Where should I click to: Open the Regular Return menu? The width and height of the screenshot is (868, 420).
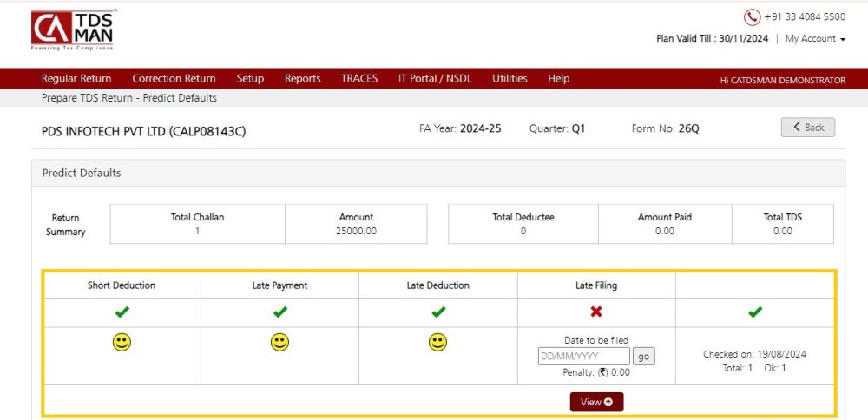76,79
